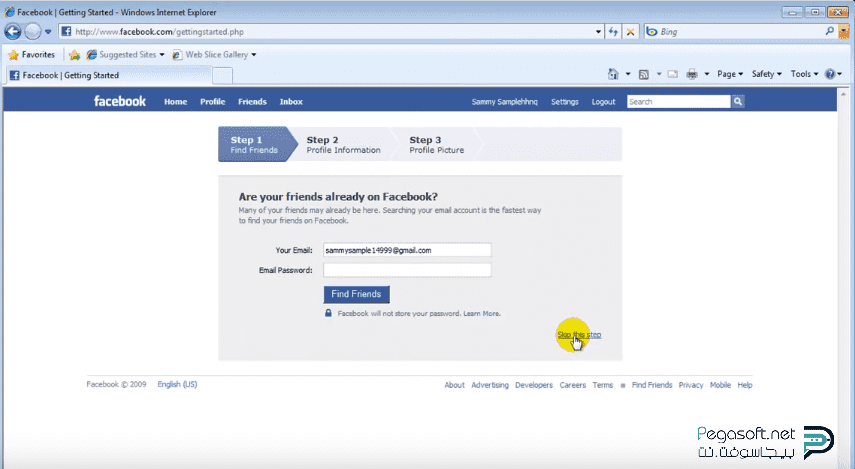Click the Learn More link
The height and width of the screenshot is (469, 855).
click(481, 314)
